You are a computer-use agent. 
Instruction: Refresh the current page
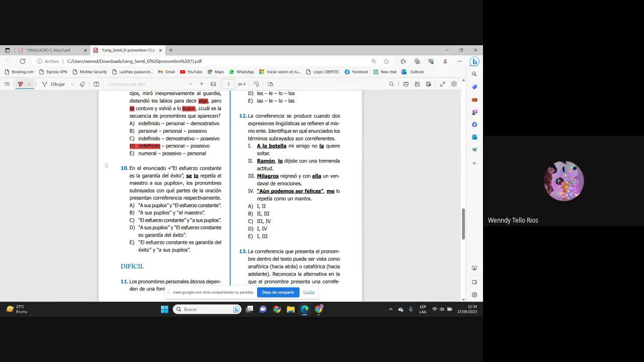[22, 61]
